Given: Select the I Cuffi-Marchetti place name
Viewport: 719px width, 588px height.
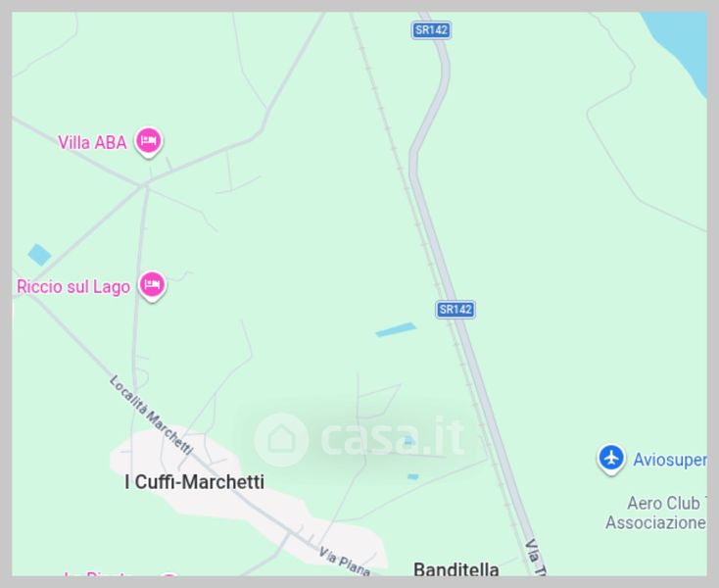Looking at the screenshot, I should click(x=194, y=482).
